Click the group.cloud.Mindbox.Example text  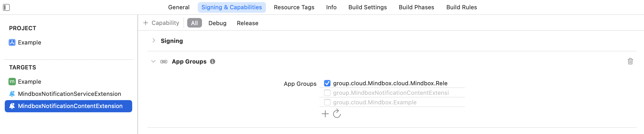pyautogui.click(x=375, y=102)
